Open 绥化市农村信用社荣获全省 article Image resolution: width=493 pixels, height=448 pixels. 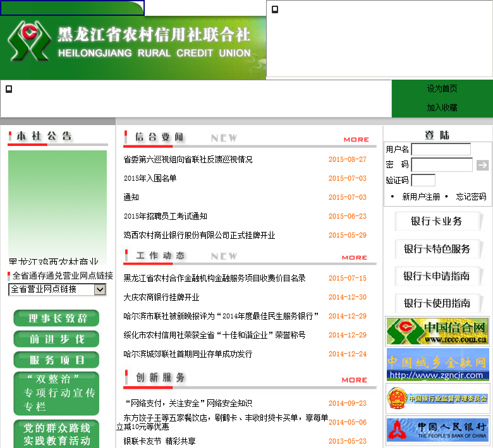pos(214,335)
